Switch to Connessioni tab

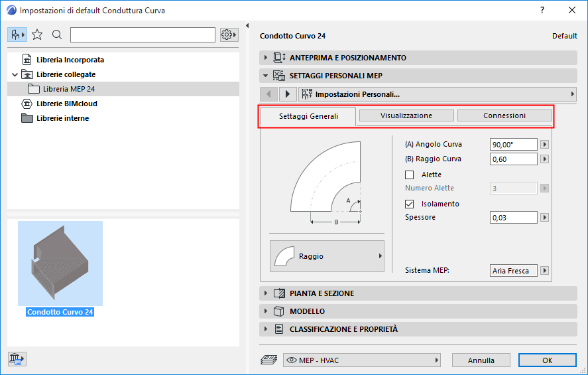(x=504, y=115)
